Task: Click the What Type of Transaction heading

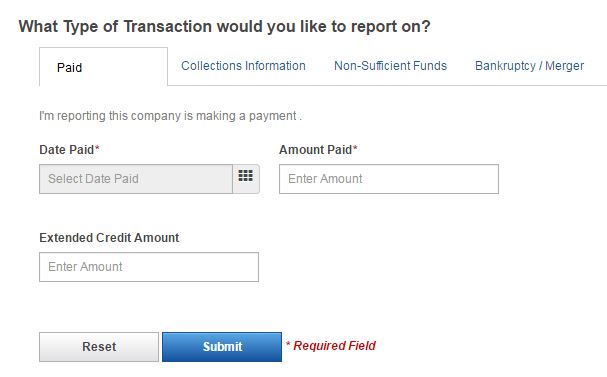Action: (x=225, y=26)
